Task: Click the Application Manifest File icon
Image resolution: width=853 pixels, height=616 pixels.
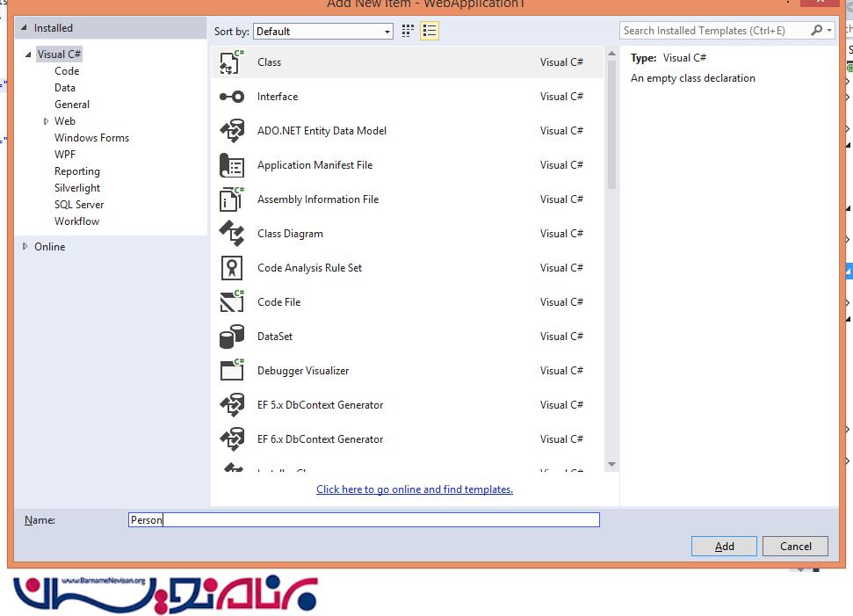Action: coord(232,165)
